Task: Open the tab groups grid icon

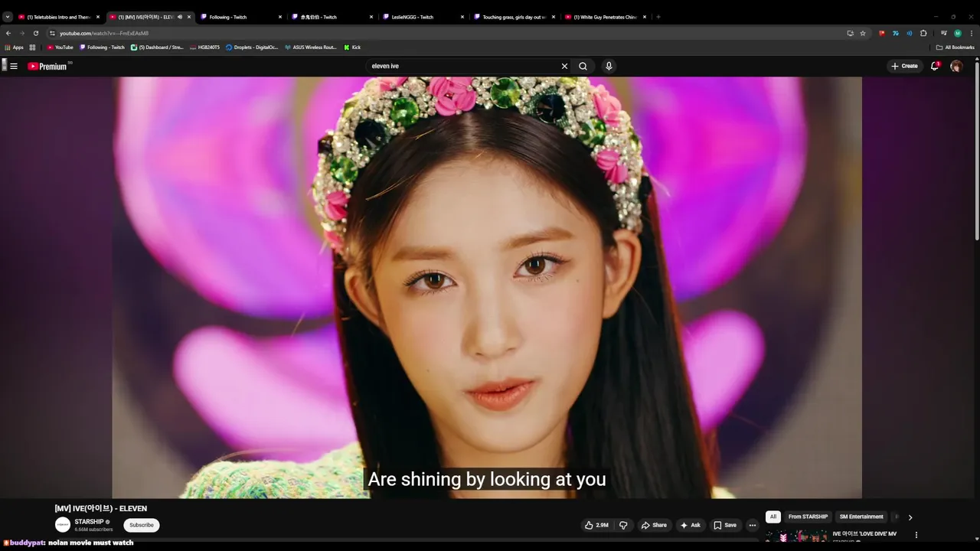Action: coord(32,47)
